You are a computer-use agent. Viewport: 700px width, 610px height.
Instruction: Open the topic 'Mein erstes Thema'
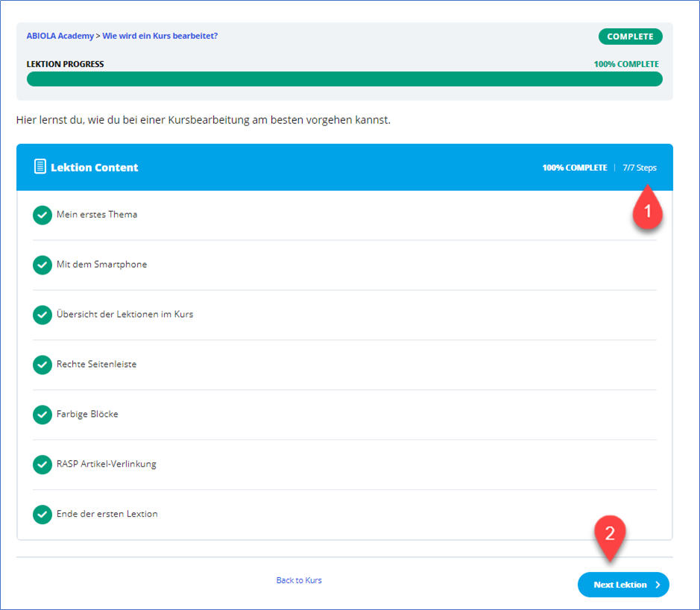(x=97, y=215)
